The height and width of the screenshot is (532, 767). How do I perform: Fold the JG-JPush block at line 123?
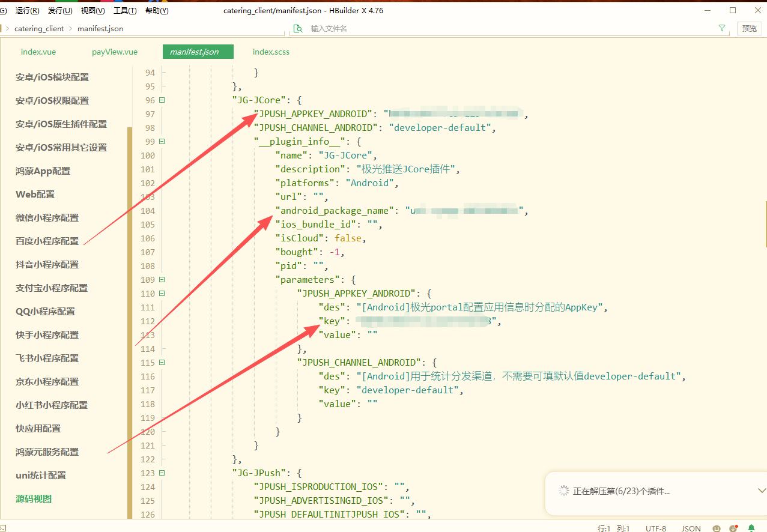click(x=162, y=473)
